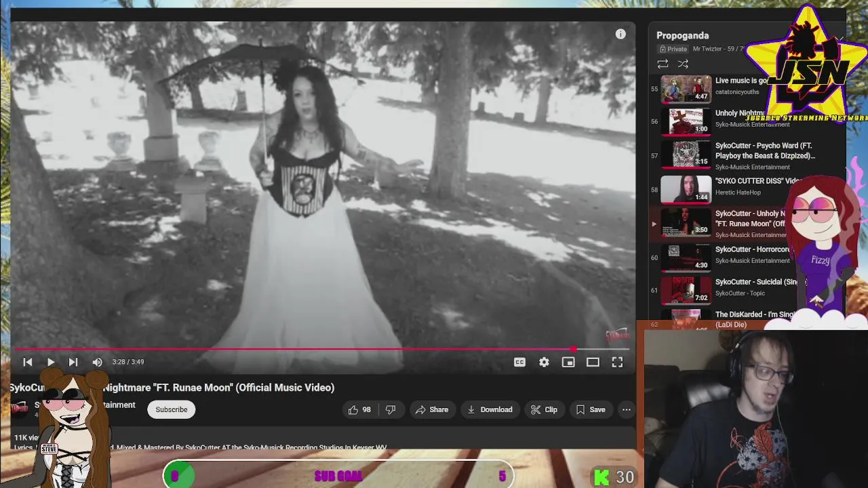The image size is (868, 488).
Task: Seek on the red video progress bar
Action: click(322, 350)
